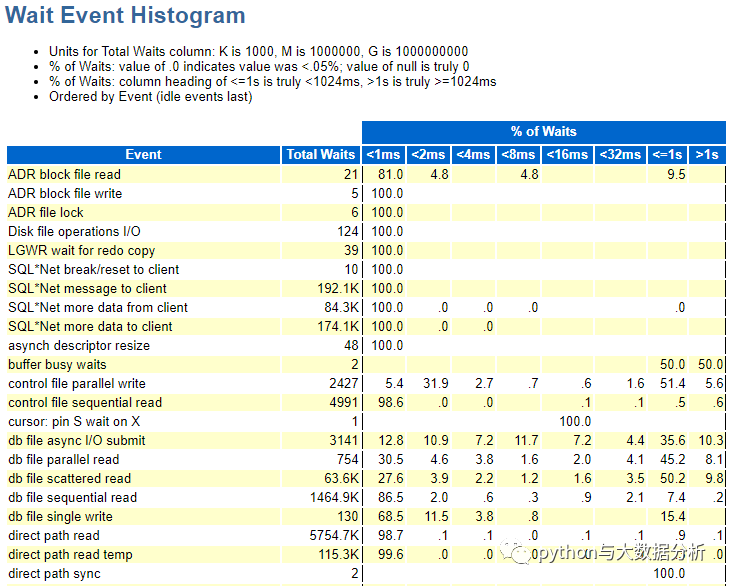Select the 'Event' column header
Screen dimensions: 729x586
[143, 154]
